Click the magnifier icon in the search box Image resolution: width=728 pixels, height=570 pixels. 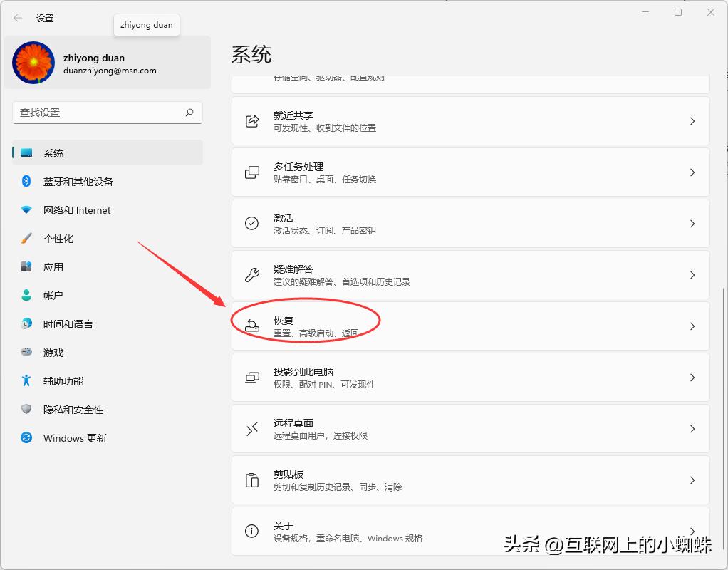189,113
